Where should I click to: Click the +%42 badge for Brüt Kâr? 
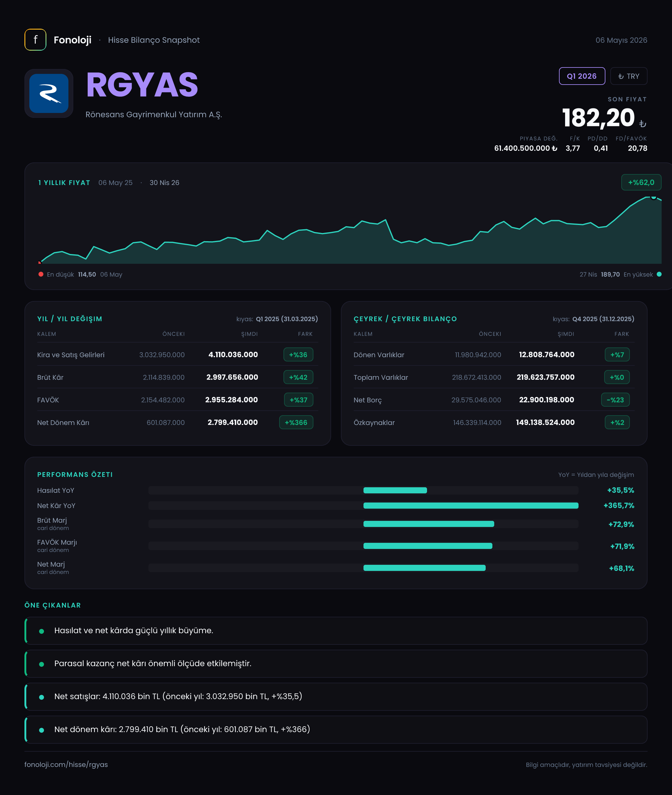(298, 377)
